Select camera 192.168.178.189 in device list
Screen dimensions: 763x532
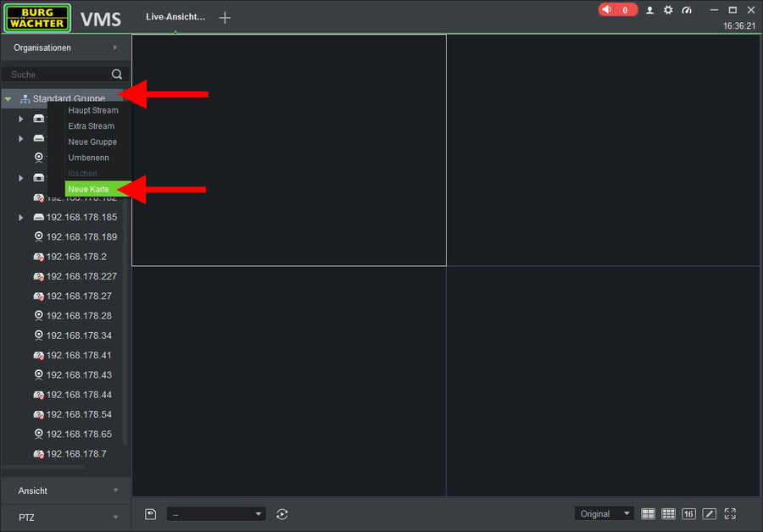click(81, 237)
